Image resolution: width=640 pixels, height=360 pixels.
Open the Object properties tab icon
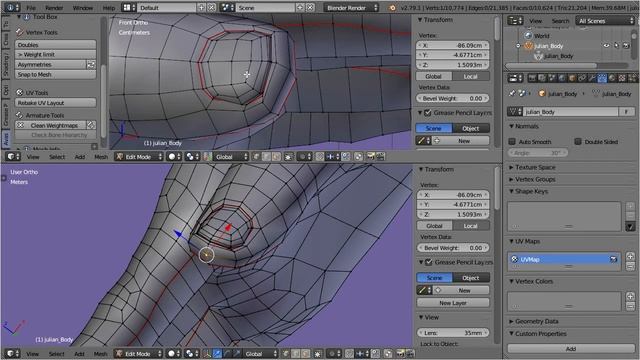[x=572, y=78]
